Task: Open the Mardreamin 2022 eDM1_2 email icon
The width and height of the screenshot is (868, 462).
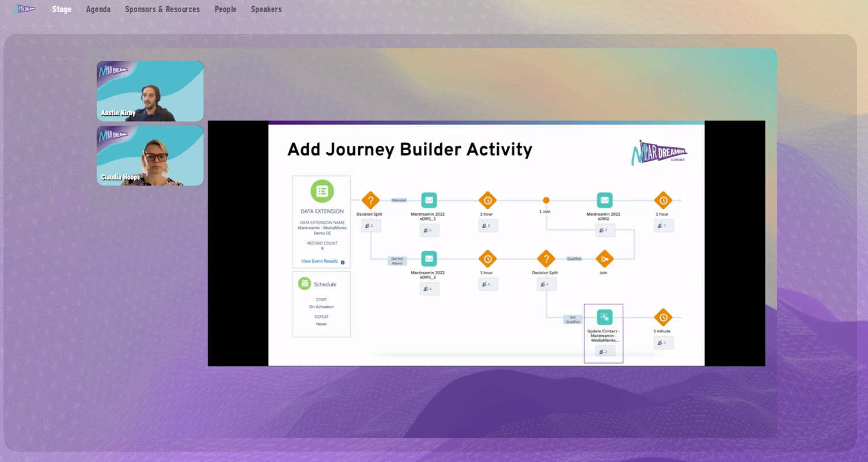Action: click(x=429, y=259)
